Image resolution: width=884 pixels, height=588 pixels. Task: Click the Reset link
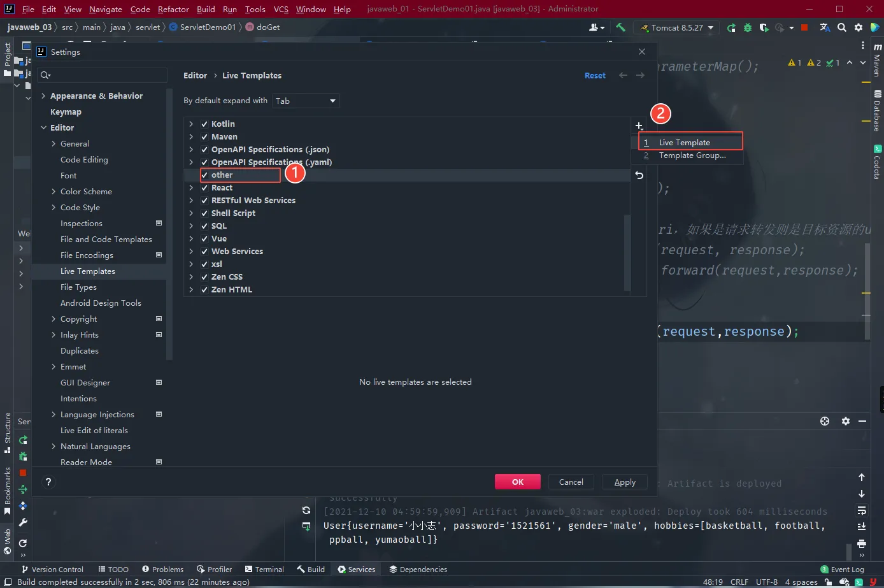pyautogui.click(x=595, y=76)
